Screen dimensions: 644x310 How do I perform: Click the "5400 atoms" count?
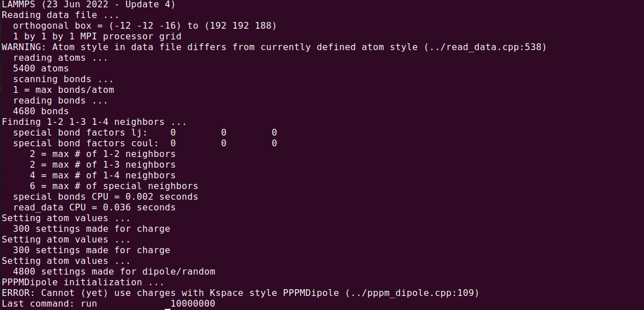click(40, 69)
